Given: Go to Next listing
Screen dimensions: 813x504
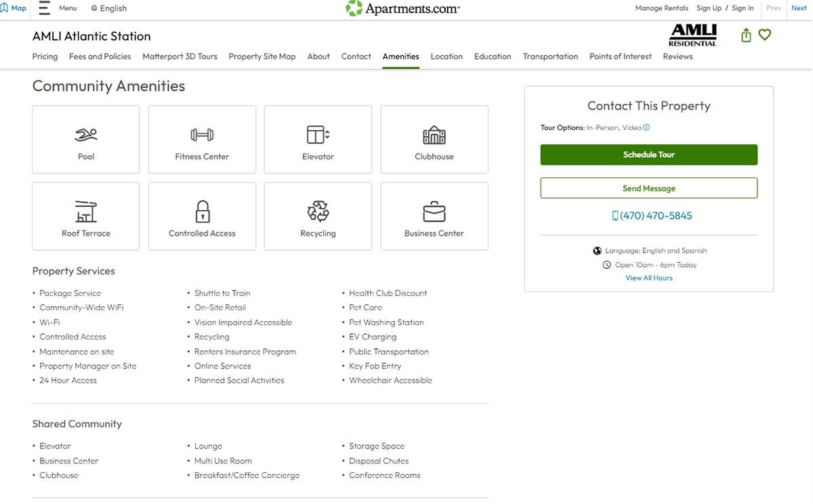Looking at the screenshot, I should click(x=799, y=8).
